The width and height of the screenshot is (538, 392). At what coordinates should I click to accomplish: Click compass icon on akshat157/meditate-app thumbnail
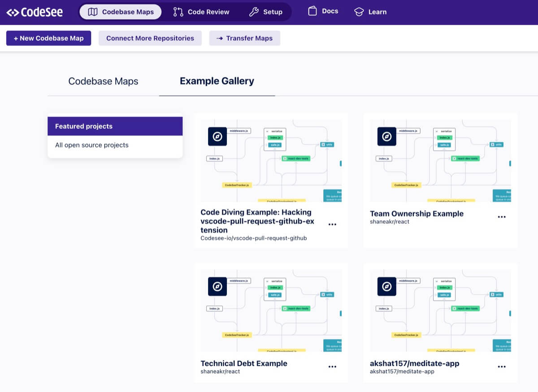[x=387, y=287]
